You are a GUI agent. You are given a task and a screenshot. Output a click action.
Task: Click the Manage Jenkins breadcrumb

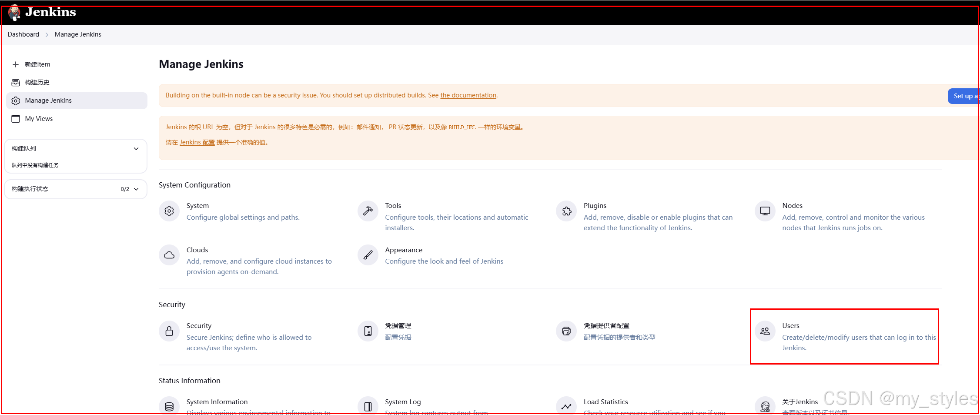pyautogui.click(x=78, y=34)
